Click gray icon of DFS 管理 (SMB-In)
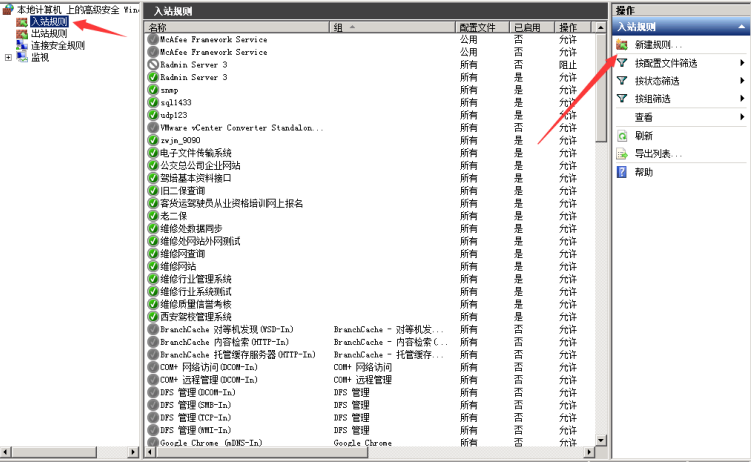The image size is (754, 463). pyautogui.click(x=153, y=405)
